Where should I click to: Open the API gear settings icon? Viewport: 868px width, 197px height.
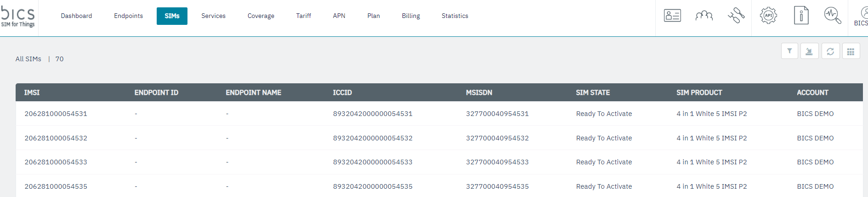click(x=768, y=16)
